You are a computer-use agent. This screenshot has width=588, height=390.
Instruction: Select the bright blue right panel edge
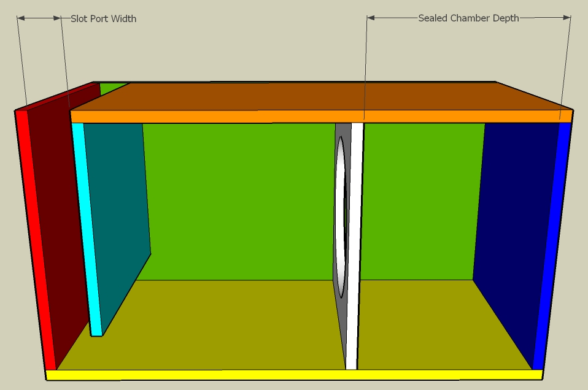(551, 245)
